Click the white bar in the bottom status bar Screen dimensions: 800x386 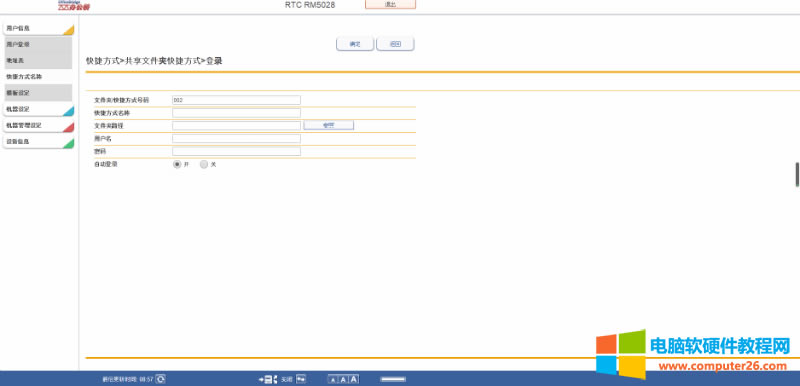tap(393, 379)
